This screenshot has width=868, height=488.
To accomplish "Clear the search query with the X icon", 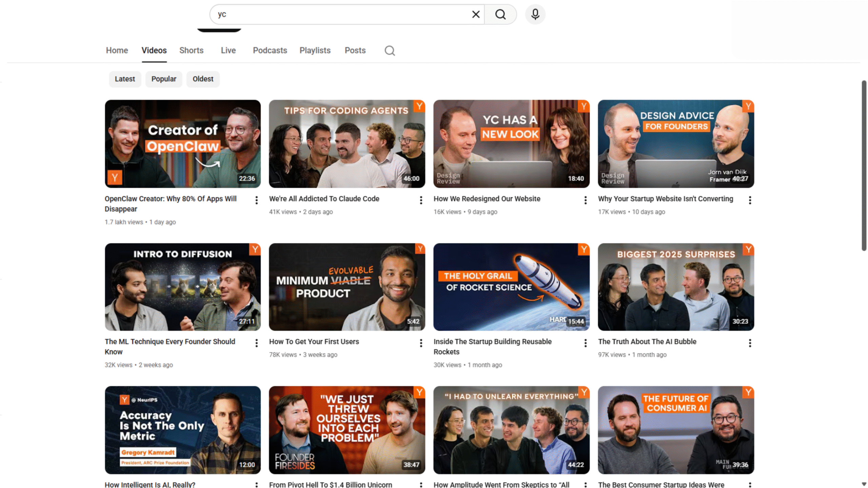I will [x=476, y=14].
